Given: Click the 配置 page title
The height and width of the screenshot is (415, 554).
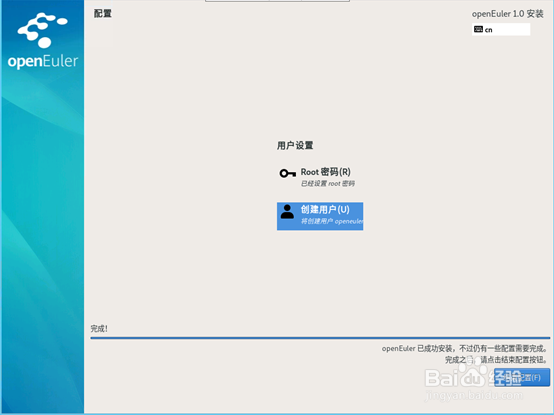Looking at the screenshot, I should [103, 13].
